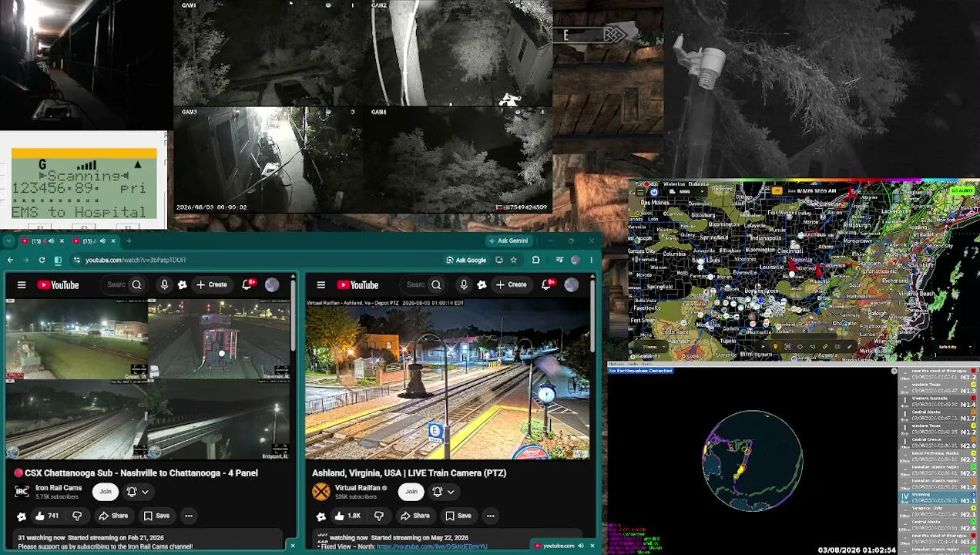This screenshot has height=555, width=980.
Task: Close the first YouTube browser tab
Action: [60, 241]
